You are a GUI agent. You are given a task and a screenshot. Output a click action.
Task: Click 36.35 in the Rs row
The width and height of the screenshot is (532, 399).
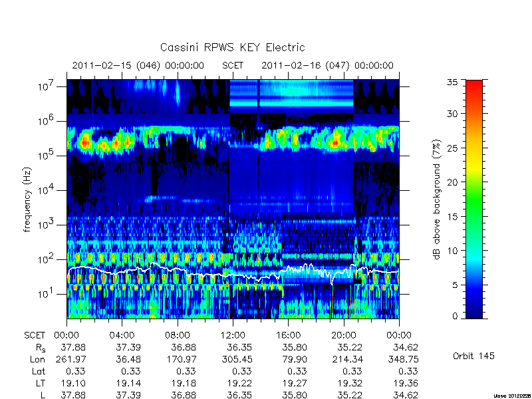click(239, 347)
